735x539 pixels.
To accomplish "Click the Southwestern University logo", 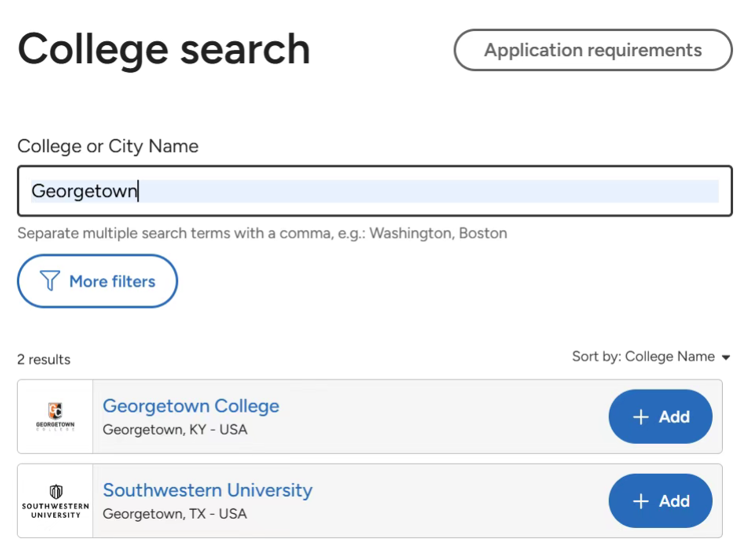I will pyautogui.click(x=55, y=501).
